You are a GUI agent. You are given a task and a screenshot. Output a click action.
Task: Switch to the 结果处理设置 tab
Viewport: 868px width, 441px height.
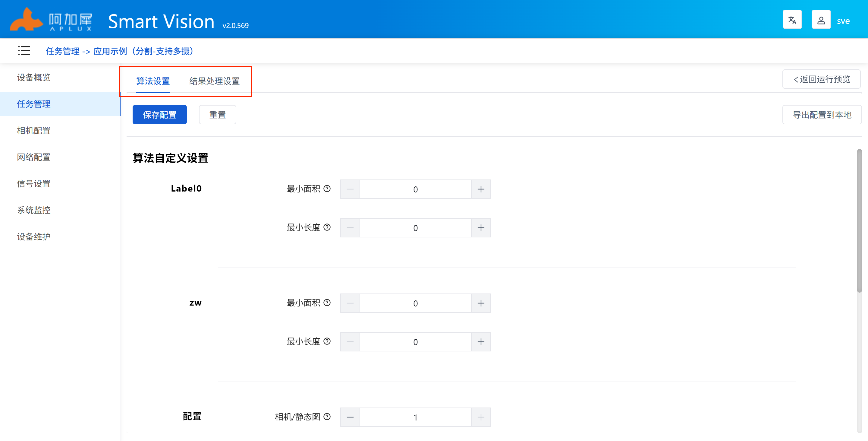click(x=214, y=81)
